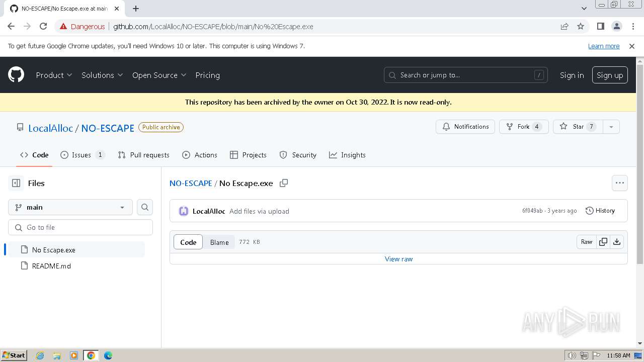Click LocalAlloc avatar icon in commit row
The width and height of the screenshot is (644, 362).
pos(184,211)
